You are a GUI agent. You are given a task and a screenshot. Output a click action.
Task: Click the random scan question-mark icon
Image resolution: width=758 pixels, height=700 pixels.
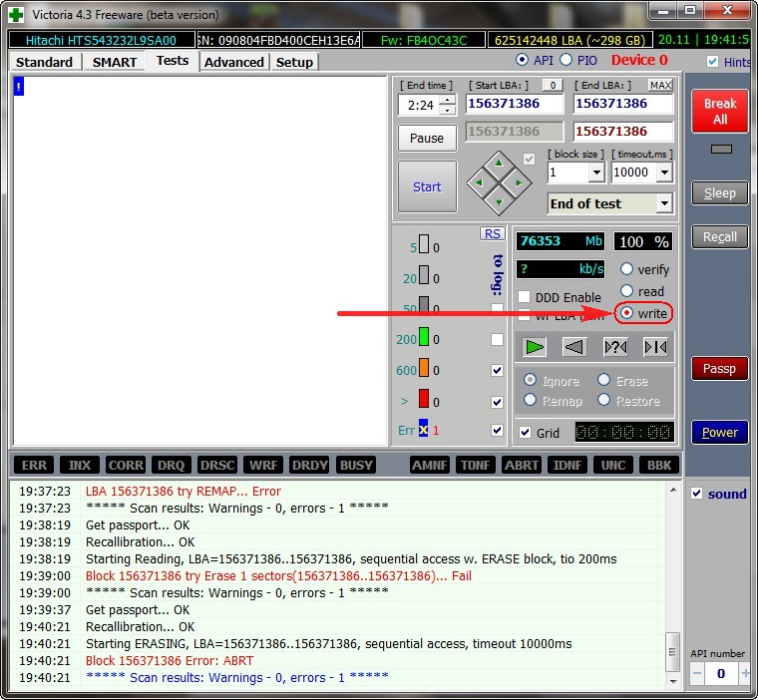(615, 347)
